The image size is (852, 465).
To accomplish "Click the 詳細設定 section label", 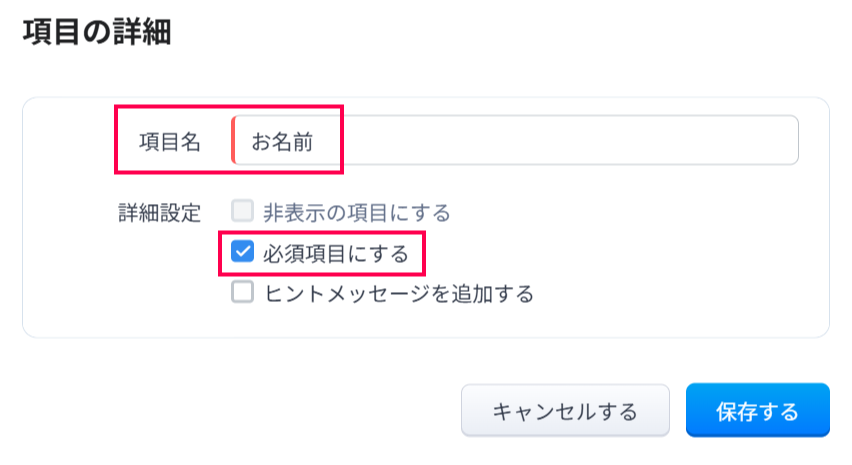I will point(160,213).
